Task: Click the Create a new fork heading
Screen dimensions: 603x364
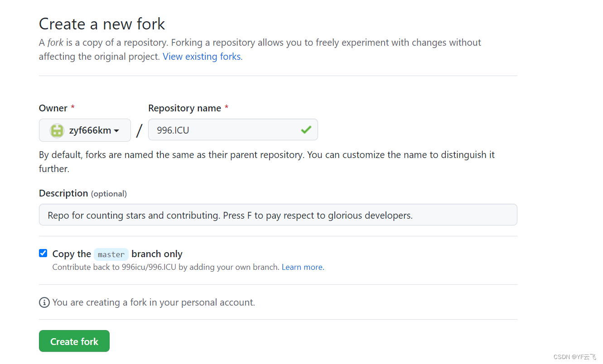Action: click(102, 24)
